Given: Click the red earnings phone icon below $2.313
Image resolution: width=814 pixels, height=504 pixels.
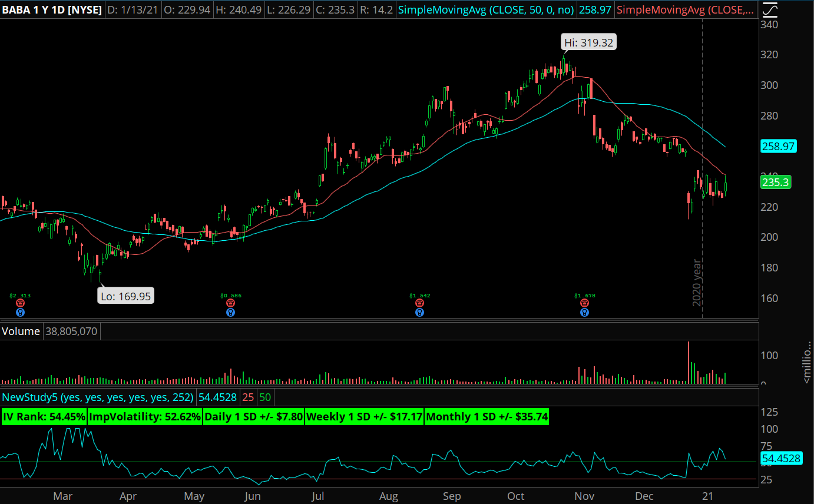Looking at the screenshot, I should point(20,303).
